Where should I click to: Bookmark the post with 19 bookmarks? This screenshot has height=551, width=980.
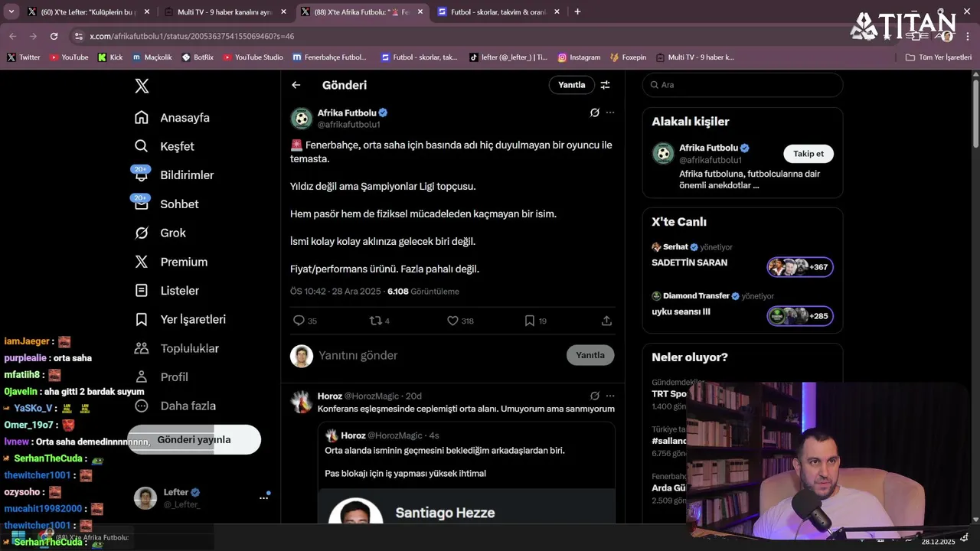click(x=535, y=321)
